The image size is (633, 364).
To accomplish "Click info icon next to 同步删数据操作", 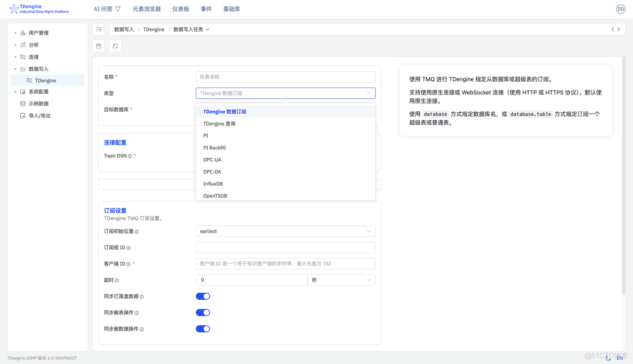I will pyautogui.click(x=142, y=329).
